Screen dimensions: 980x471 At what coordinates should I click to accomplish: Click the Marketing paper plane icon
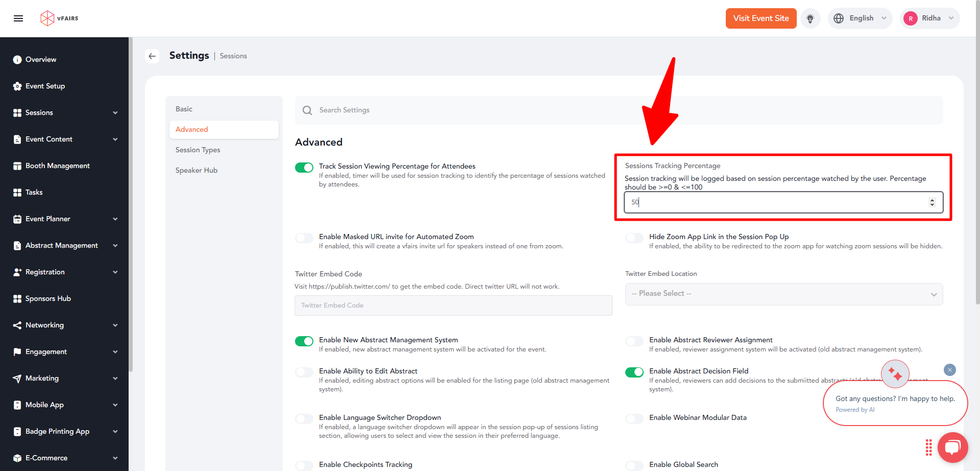click(17, 379)
